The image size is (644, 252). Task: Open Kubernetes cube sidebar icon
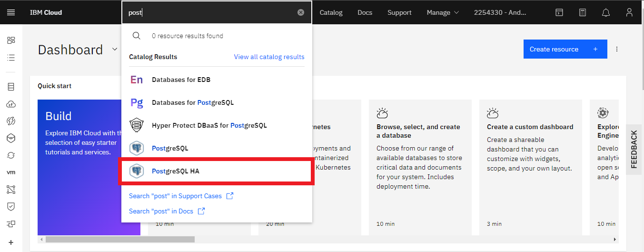coord(11,138)
